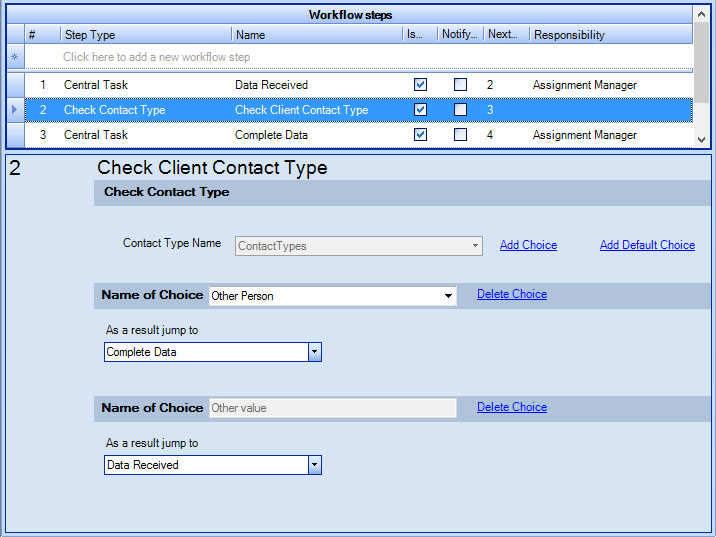
Task: Toggle the Is checkbox for Complete Data
Action: [420, 135]
